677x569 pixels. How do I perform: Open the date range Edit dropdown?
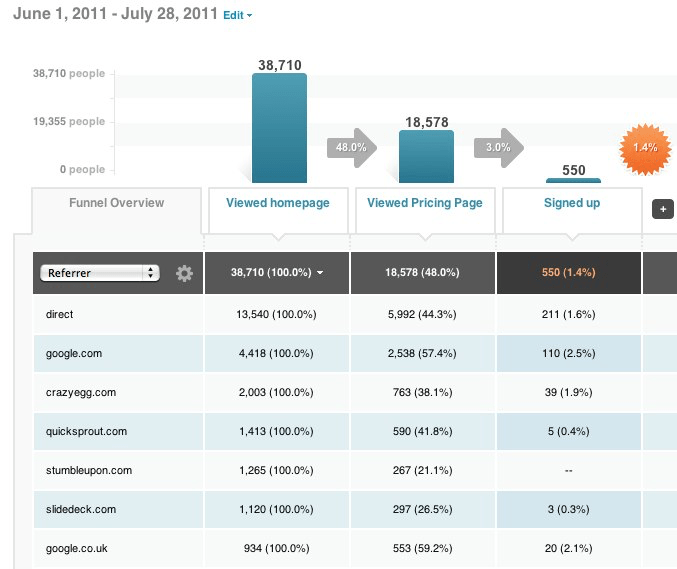click(237, 16)
